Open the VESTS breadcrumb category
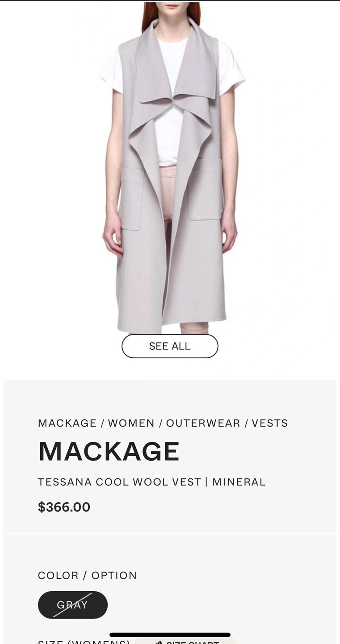 [270, 423]
